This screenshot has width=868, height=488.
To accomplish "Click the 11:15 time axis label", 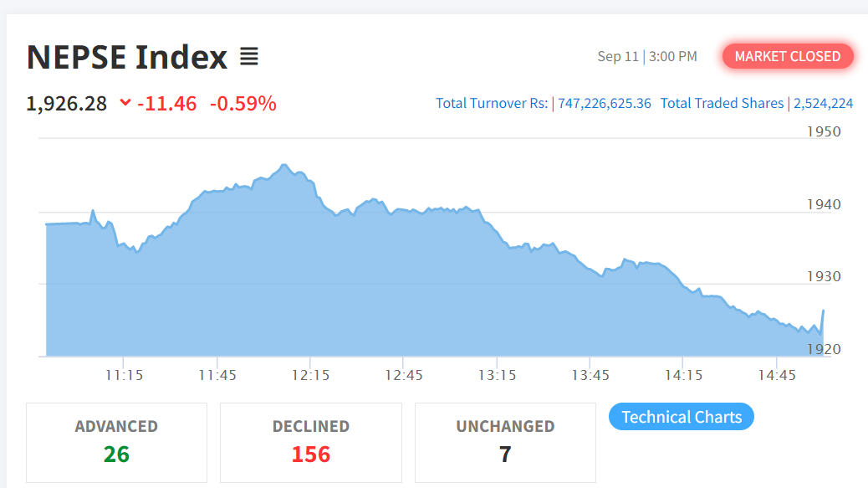I will [x=124, y=376].
